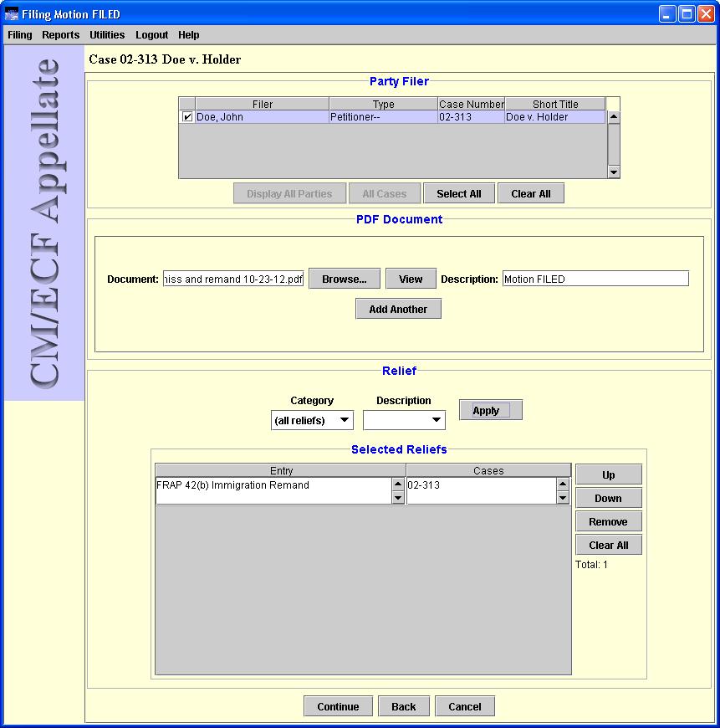
Task: Click the Type column header
Action: (384, 104)
